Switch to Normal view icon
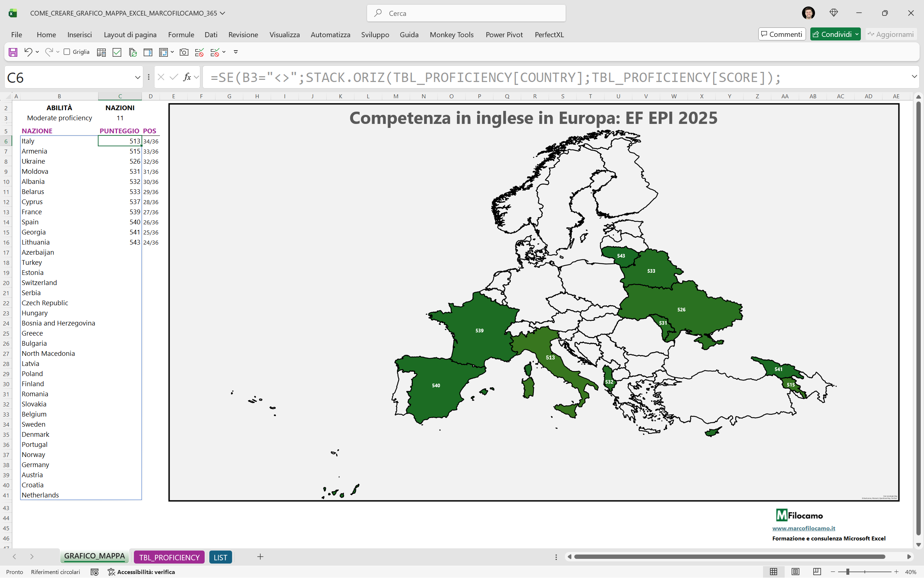Screen dimensions: 924x578 pos(773,572)
